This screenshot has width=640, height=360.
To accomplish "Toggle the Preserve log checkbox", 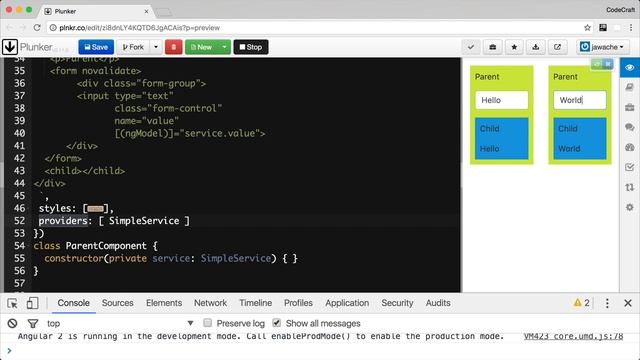I will (x=208, y=323).
